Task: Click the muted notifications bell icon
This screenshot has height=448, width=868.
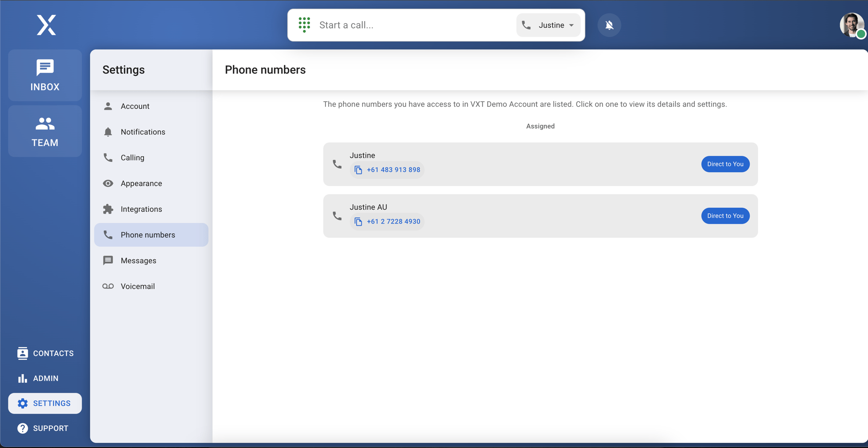Action: pyautogui.click(x=609, y=25)
